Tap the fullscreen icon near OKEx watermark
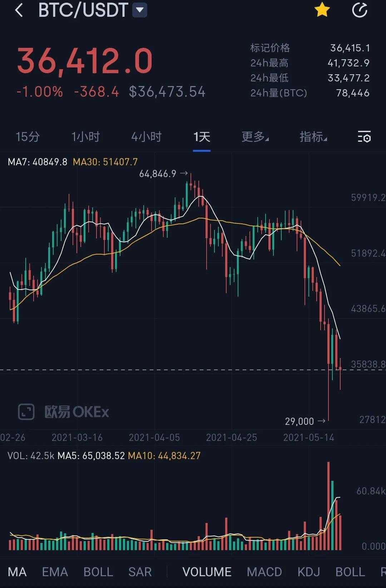This screenshot has height=588, width=386. tap(26, 412)
